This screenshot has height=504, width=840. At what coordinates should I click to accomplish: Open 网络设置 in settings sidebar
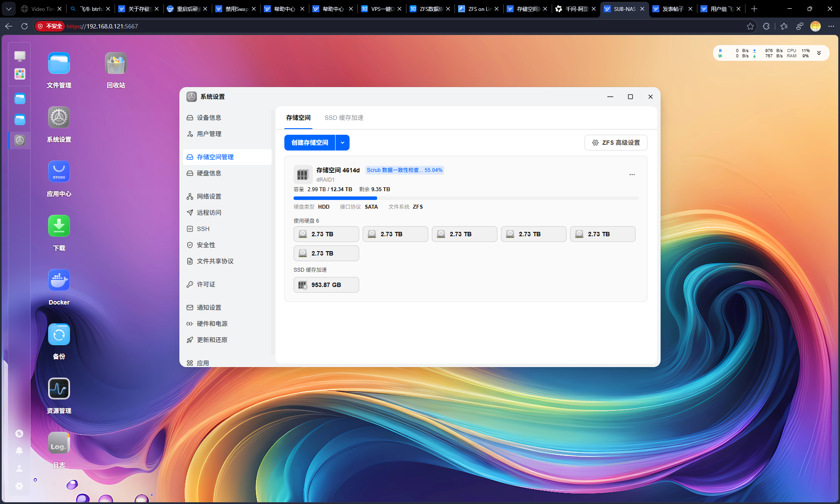(227, 196)
